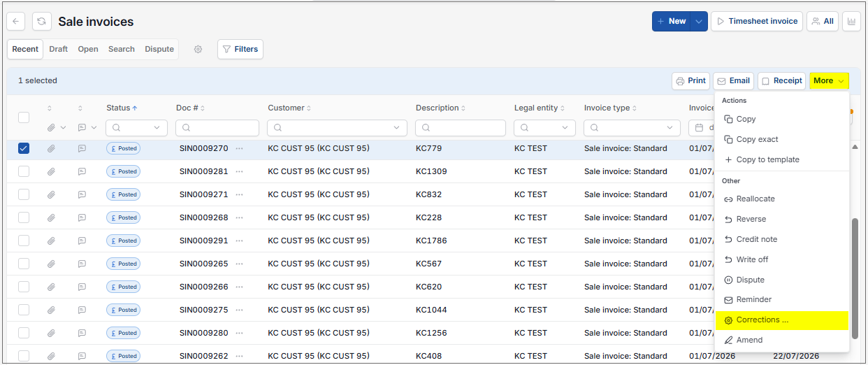Image resolution: width=868 pixels, height=365 pixels.
Task: Click the refresh icon beside Sale invoices
Action: [42, 22]
